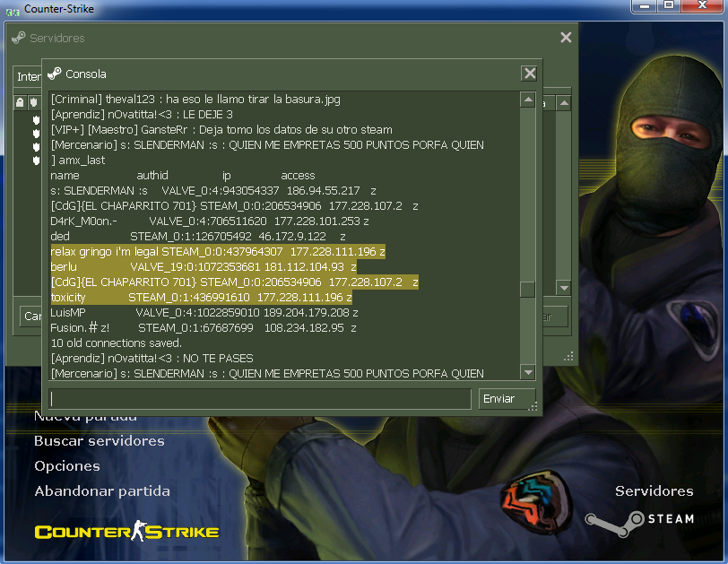
Task: Click authid VALVE_0:4:943054337
Action: 221,191
